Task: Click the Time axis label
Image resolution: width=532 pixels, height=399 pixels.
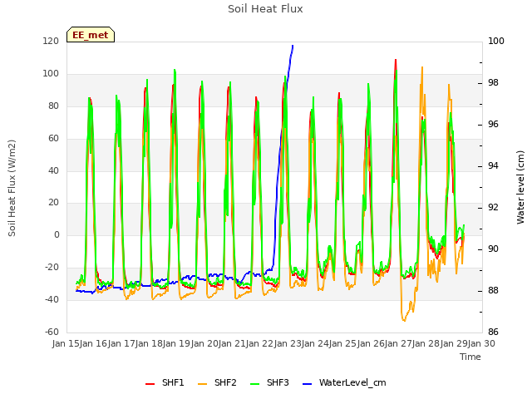Action: point(470,357)
